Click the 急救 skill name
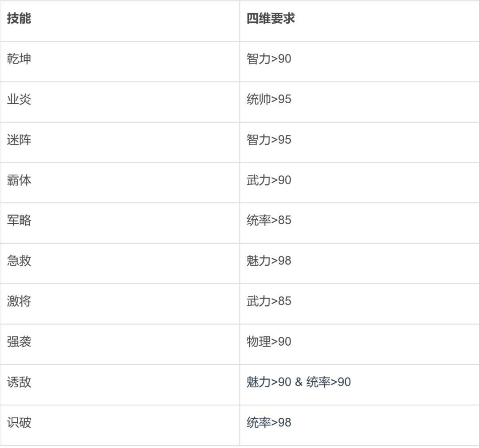The height and width of the screenshot is (448, 479). 19,261
